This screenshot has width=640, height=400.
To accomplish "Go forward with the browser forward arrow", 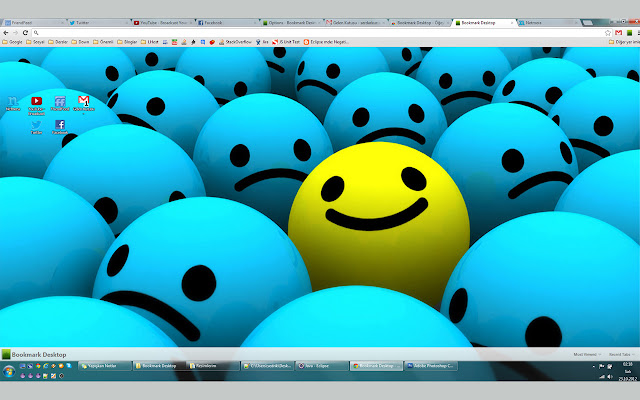I will point(16,33).
